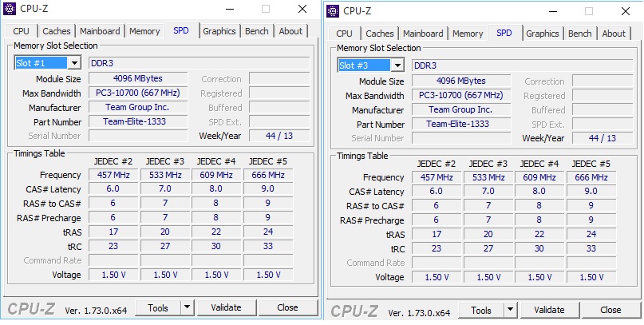The height and width of the screenshot is (325, 644).
Task: Click CPU-Z app icon in right title bar
Action: 332,11
